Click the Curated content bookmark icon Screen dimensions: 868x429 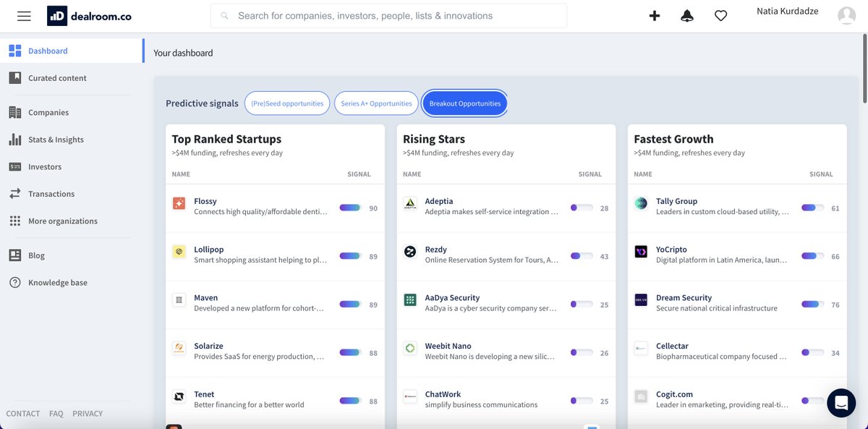click(x=15, y=77)
